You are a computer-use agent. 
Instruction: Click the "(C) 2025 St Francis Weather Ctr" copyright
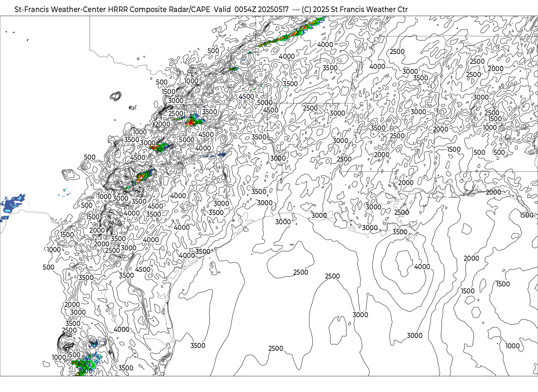pyautogui.click(x=355, y=10)
